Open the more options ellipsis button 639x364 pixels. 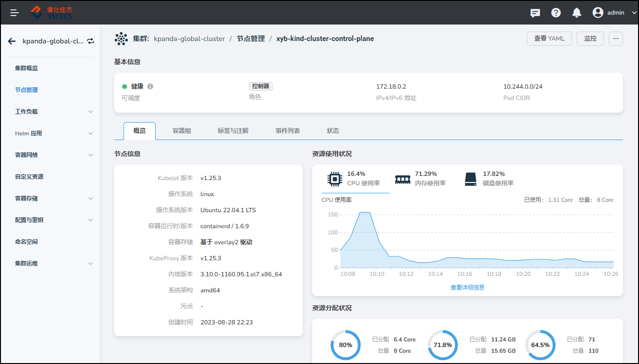tap(616, 39)
